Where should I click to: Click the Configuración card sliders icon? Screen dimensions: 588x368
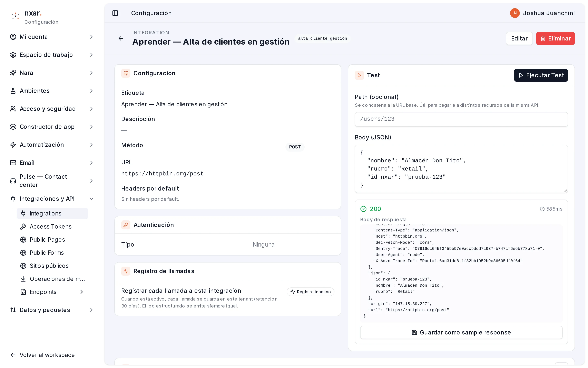[x=126, y=73]
